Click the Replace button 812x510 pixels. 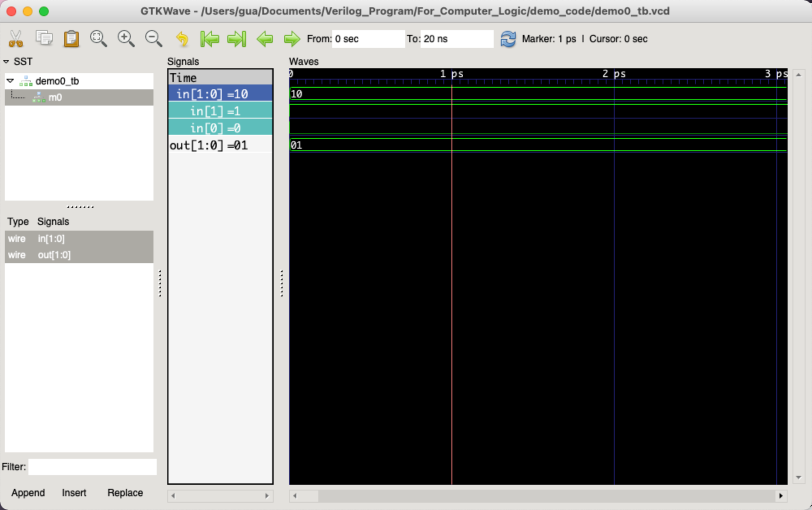(x=125, y=493)
